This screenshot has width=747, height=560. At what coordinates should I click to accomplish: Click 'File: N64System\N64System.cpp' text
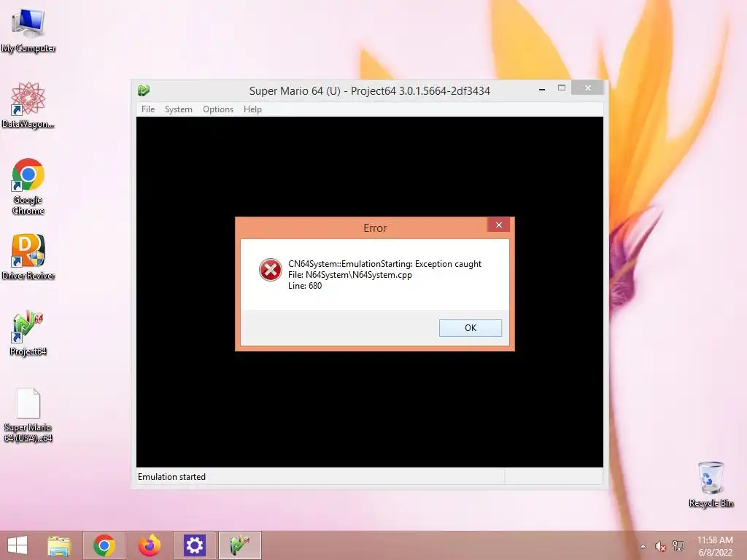click(x=349, y=275)
